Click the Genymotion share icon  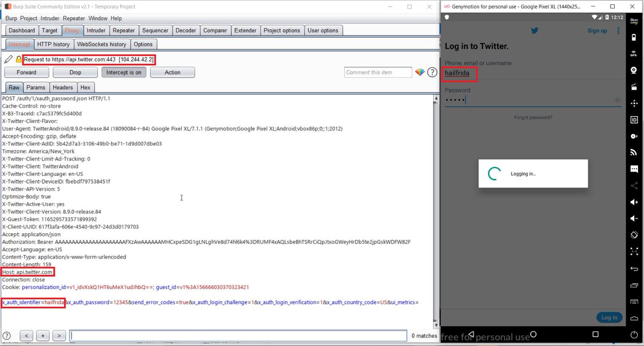[634, 186]
